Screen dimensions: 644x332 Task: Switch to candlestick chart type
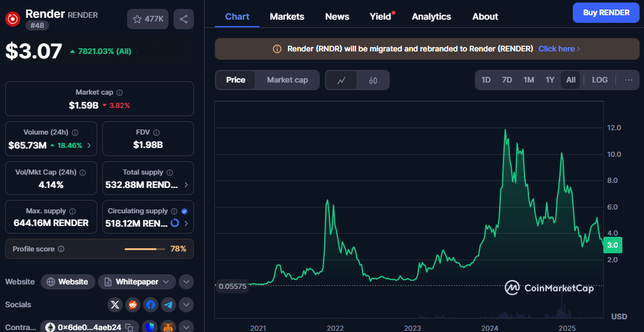click(373, 81)
